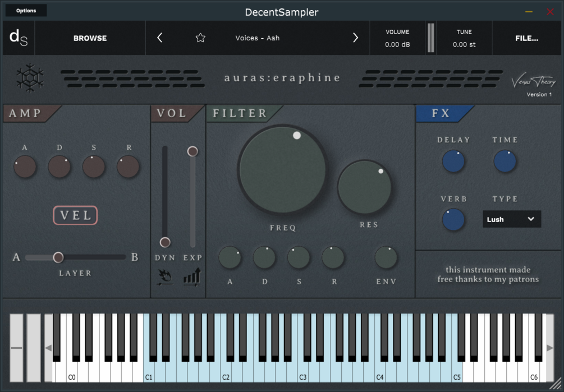
Task: Play the C5 key on keyboard
Action: [x=457, y=372]
